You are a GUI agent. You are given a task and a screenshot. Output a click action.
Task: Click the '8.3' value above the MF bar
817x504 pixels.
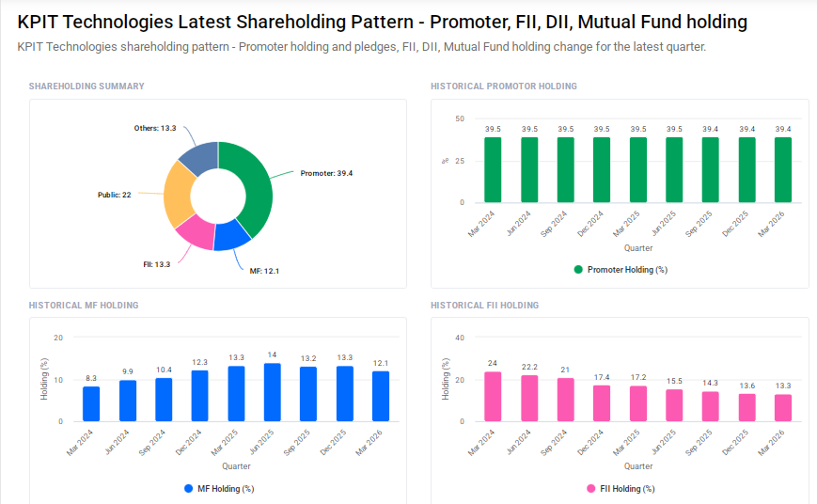coord(91,378)
